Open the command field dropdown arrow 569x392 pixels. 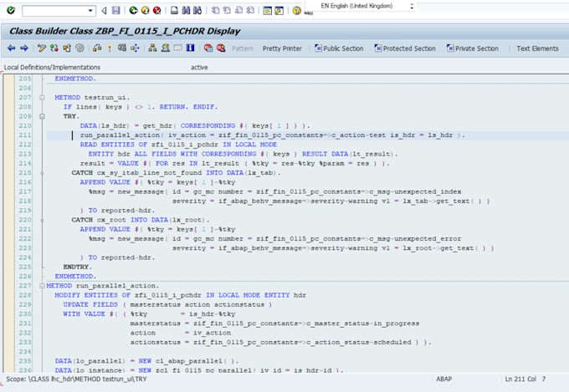(x=90, y=11)
